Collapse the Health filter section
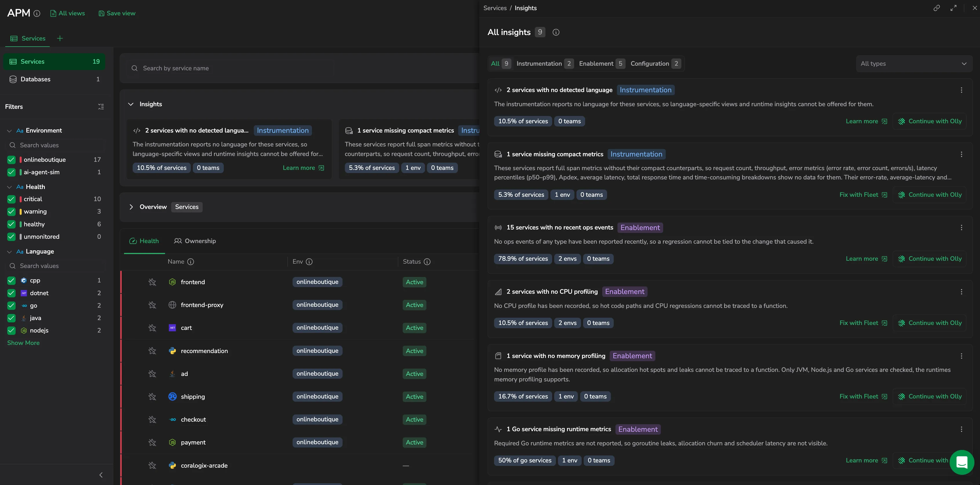The width and height of the screenshot is (980, 485). coord(10,187)
